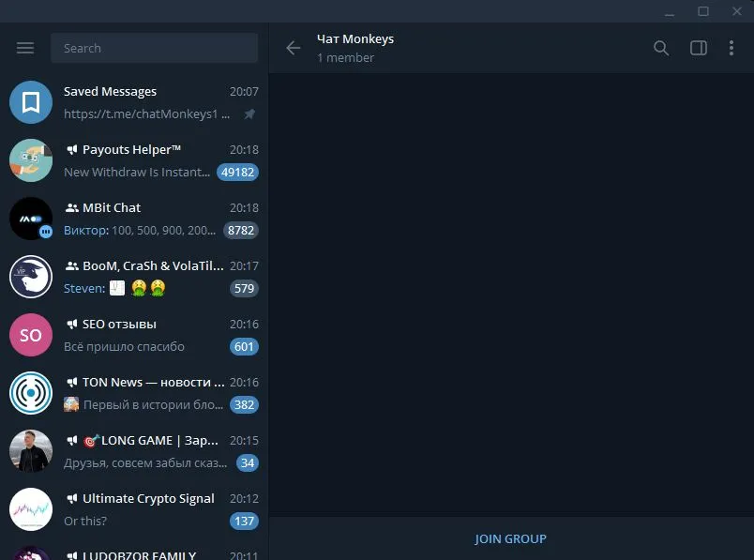Click the JOIN GROUP button
The height and width of the screenshot is (560, 754).
511,538
